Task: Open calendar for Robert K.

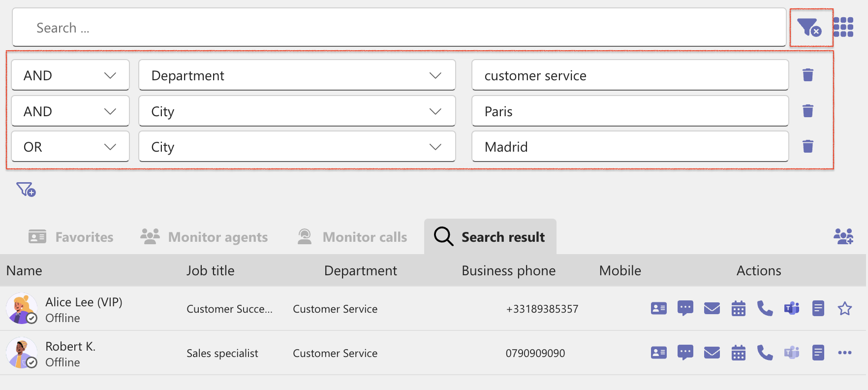Action: (x=739, y=353)
